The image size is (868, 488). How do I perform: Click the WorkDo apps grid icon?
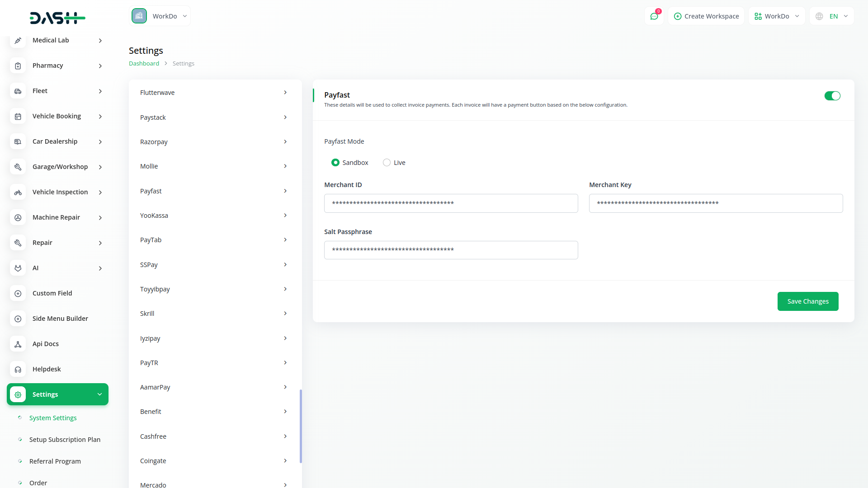pyautogui.click(x=758, y=16)
